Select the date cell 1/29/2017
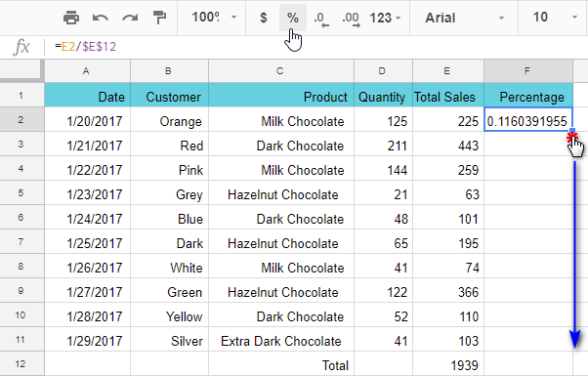588x376 pixels. tap(87, 339)
